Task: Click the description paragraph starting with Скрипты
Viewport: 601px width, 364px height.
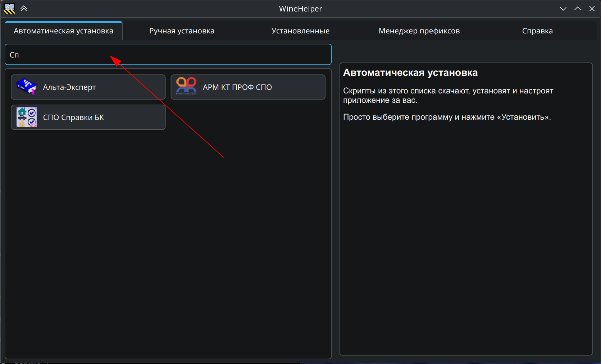Action: tap(448, 96)
